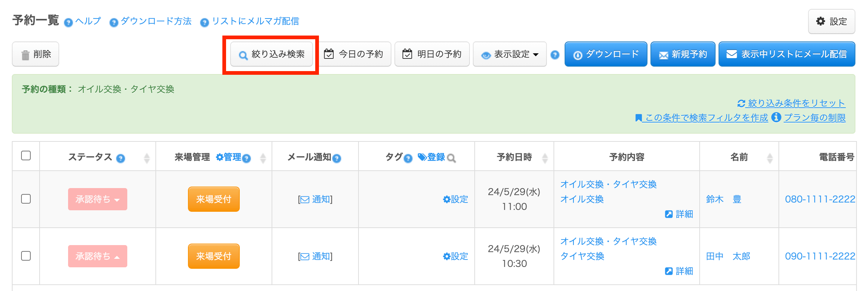868x291 pixels.
Task: Click the tag 登録 icon in タグ header
Action: (431, 157)
